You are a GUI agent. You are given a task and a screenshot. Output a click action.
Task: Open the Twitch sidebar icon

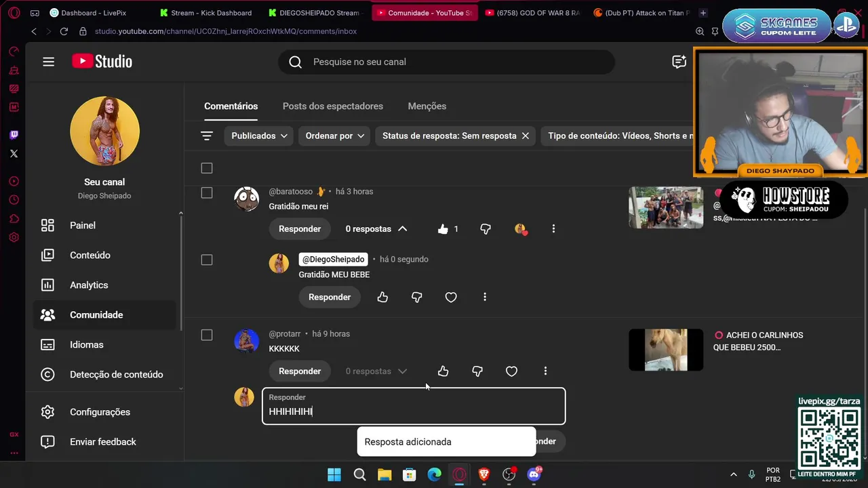click(14, 135)
